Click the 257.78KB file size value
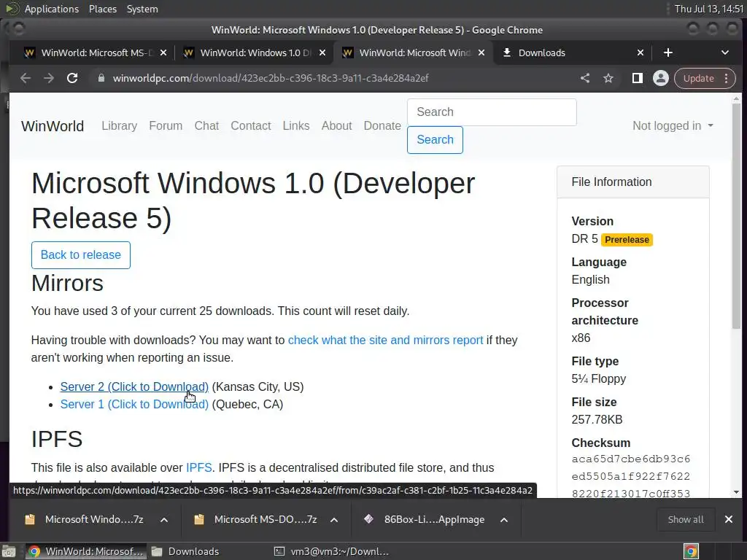 (597, 419)
